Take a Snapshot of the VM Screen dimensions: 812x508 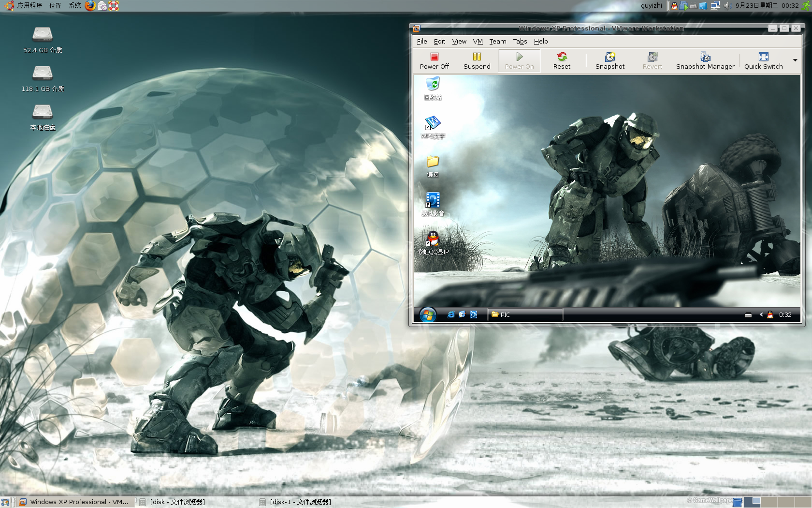click(610, 61)
